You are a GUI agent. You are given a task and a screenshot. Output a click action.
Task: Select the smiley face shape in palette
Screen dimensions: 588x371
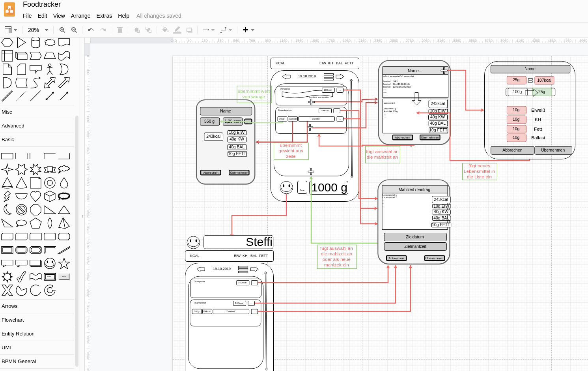pos(50,263)
